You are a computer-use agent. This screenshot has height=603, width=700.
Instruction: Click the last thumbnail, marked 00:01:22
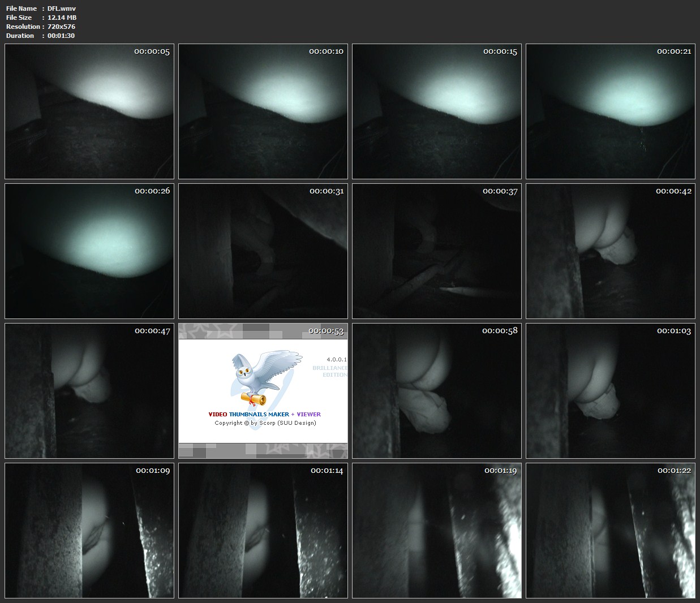click(611, 531)
